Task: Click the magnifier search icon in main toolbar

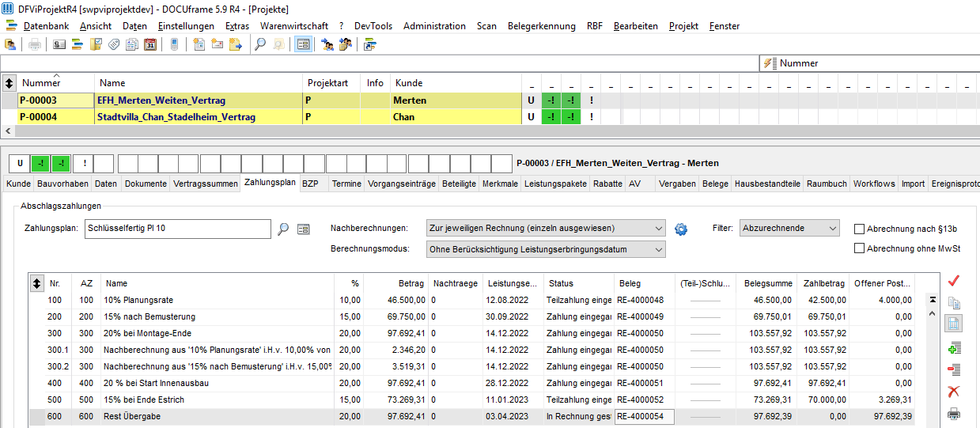Action: 260,44
